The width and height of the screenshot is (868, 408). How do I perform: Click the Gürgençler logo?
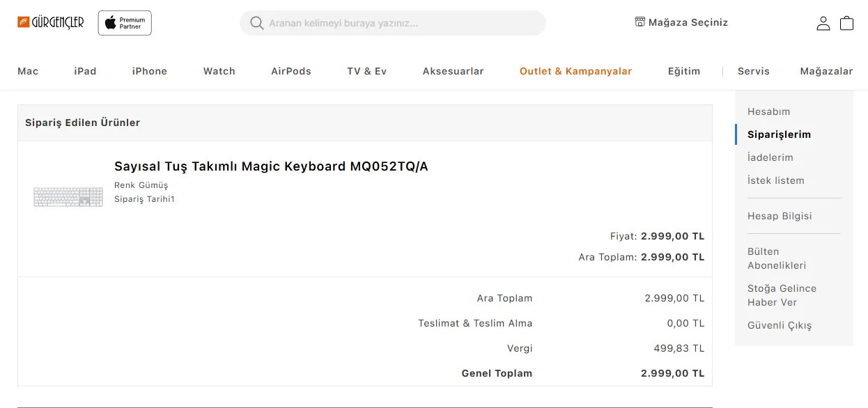click(x=51, y=22)
